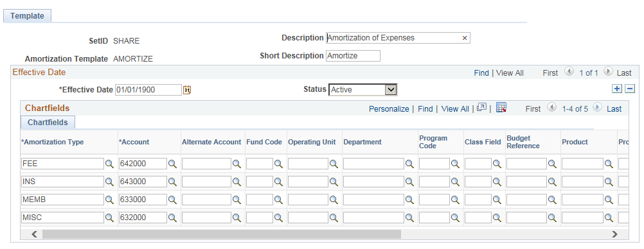This screenshot has width=644, height=249.
Task: Click the Amortization Type column header
Action: pyautogui.click(x=52, y=142)
